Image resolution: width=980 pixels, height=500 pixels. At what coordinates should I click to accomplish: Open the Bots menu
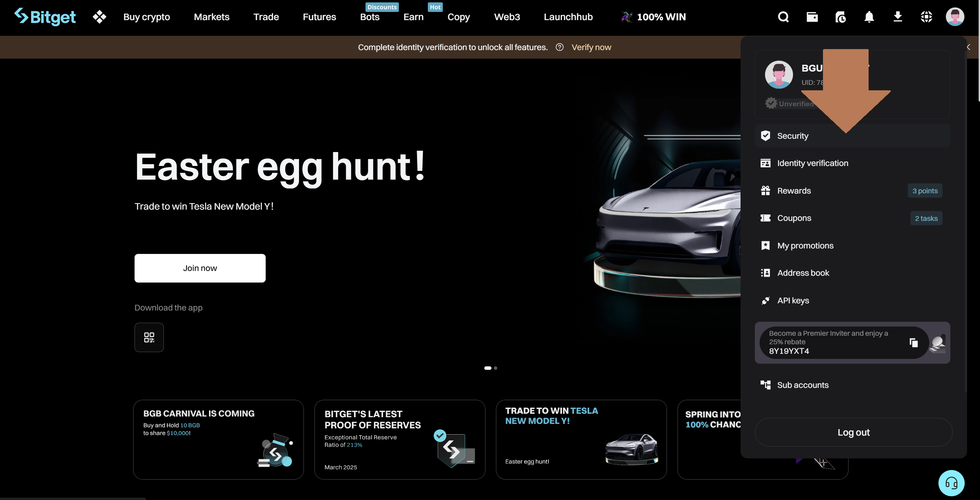coord(370,17)
